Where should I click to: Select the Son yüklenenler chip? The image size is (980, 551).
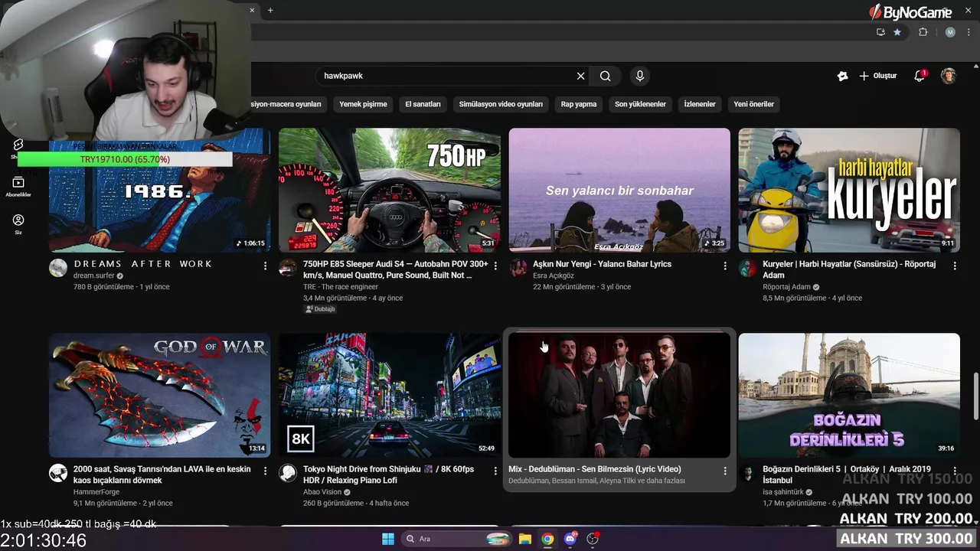640,104
